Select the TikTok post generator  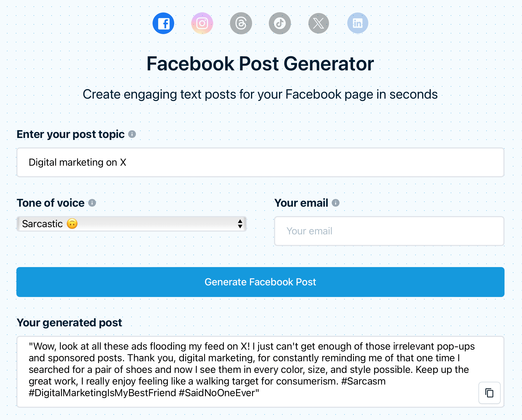coord(280,23)
